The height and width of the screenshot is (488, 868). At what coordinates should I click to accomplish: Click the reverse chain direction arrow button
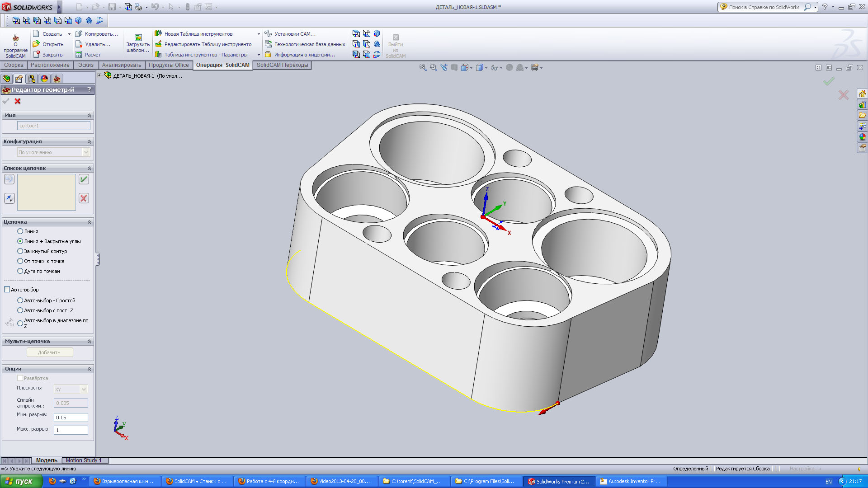(x=9, y=198)
